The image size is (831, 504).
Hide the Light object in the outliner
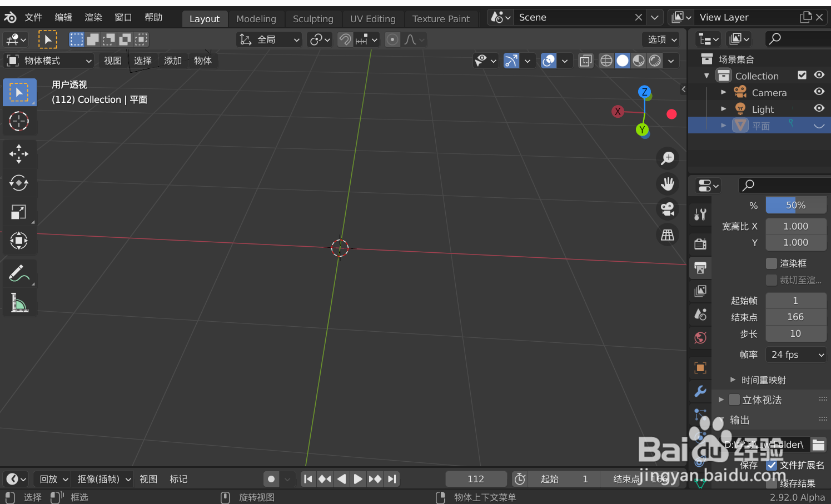pyautogui.click(x=819, y=108)
